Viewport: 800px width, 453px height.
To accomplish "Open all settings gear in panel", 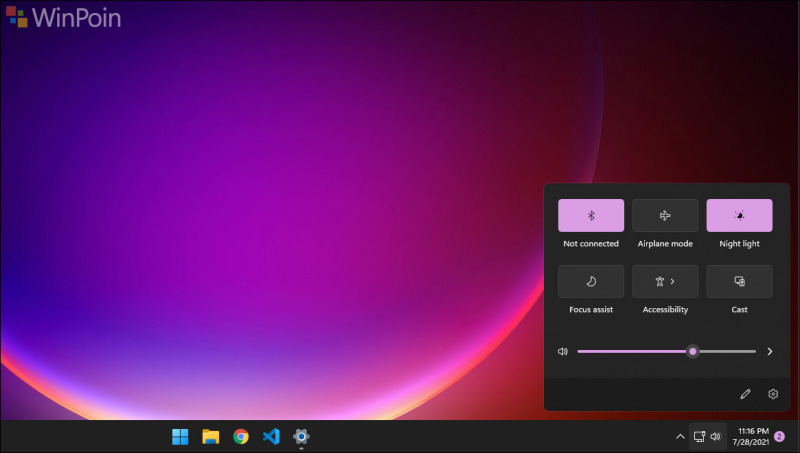I will [773, 394].
